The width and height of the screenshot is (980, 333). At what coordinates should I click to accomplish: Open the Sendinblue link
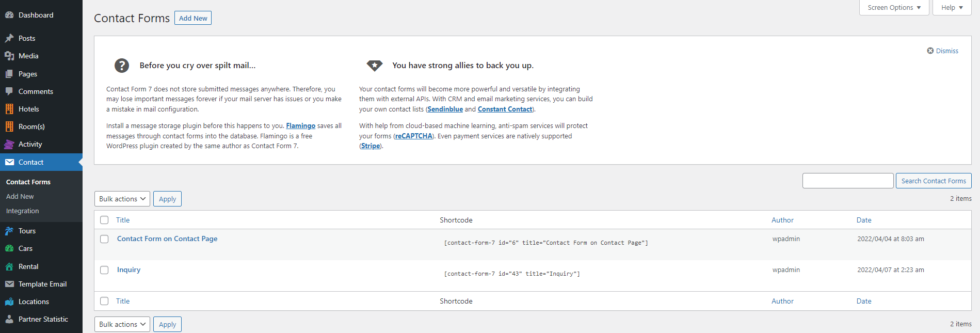(445, 109)
